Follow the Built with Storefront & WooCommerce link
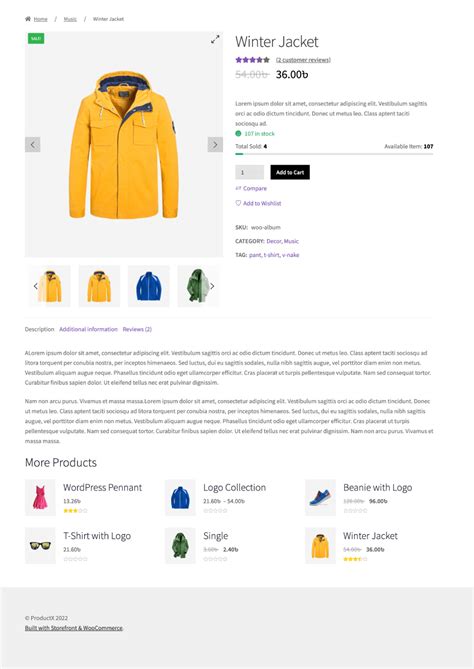 click(74, 628)
